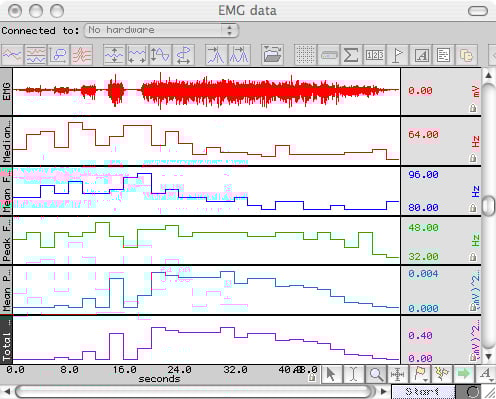Click the journal notes page icon
The image size is (496, 399).
tap(443, 55)
